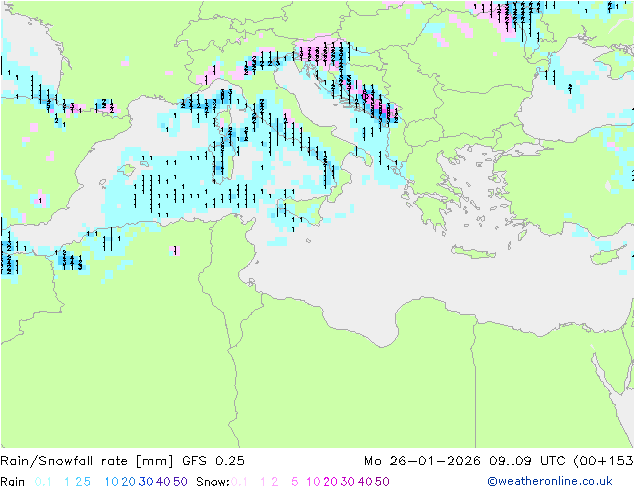
Task: Click the island of Crete
Action: (473, 251)
